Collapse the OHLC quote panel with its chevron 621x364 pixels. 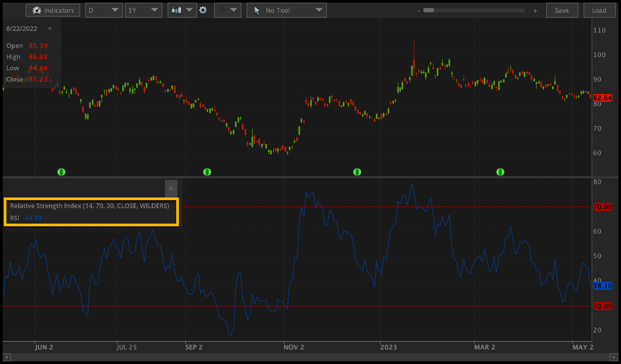pos(50,28)
